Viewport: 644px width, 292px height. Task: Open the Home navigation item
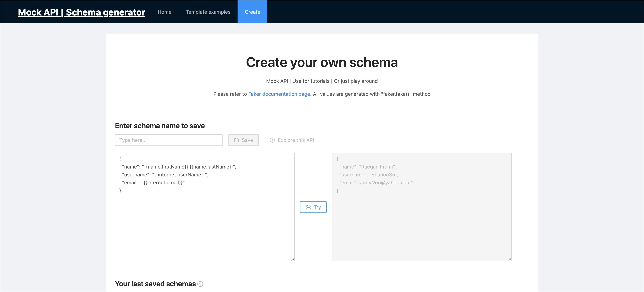[164, 12]
